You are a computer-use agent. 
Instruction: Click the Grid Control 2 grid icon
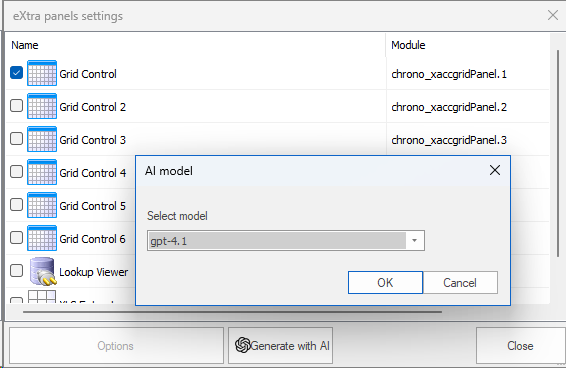(42, 106)
